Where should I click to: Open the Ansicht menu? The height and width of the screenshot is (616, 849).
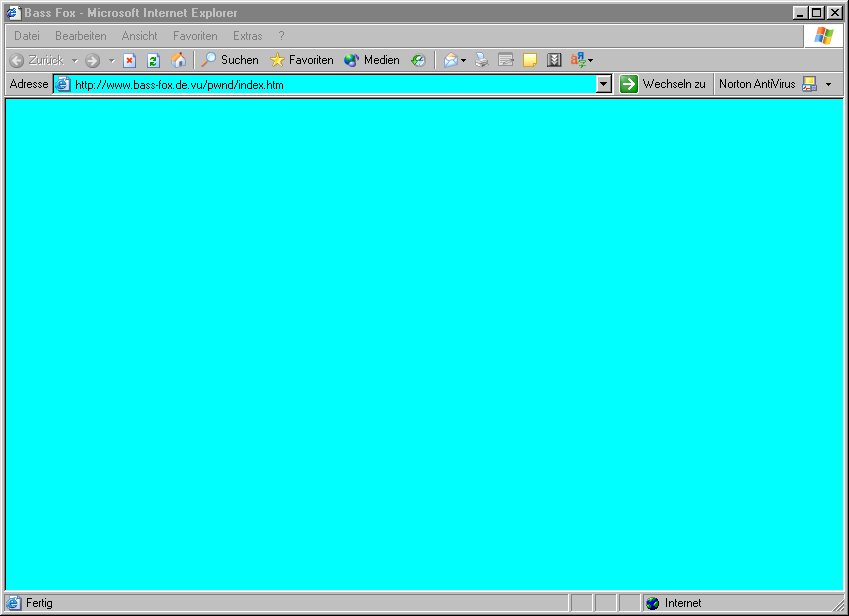pos(139,36)
